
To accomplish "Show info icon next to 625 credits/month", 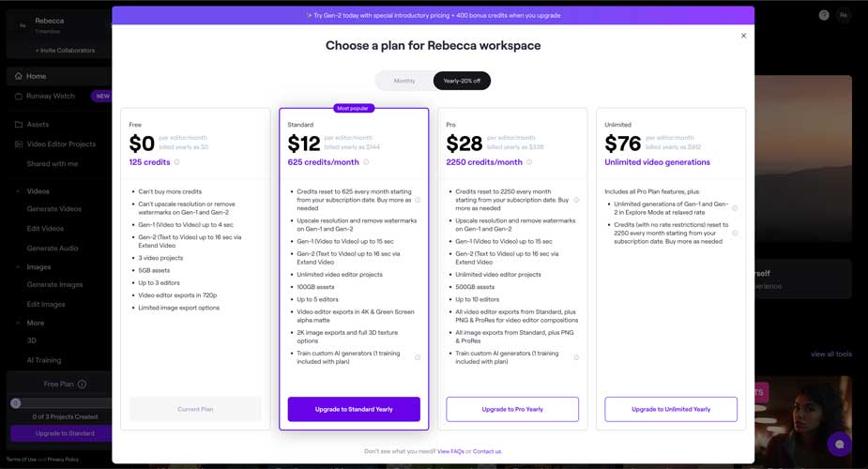I will click(366, 162).
